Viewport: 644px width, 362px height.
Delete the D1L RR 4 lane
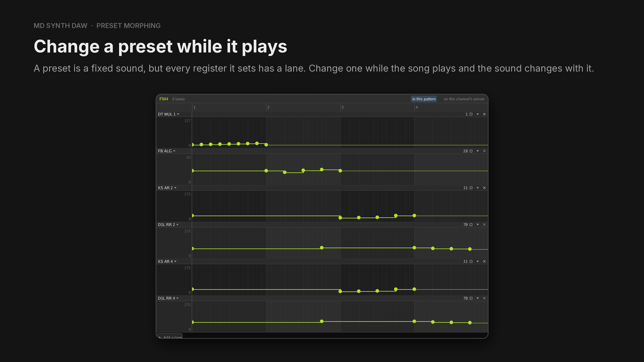[484, 298]
